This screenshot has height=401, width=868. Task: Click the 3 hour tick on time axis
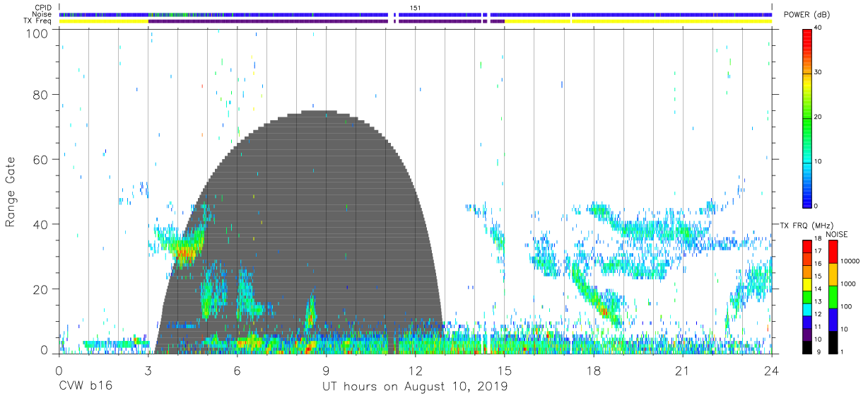click(148, 370)
